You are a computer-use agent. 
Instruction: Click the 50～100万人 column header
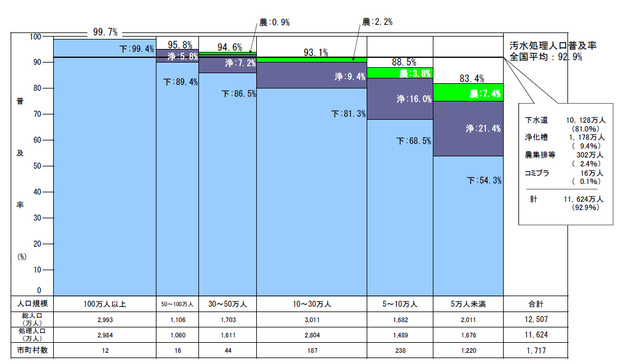(x=177, y=304)
